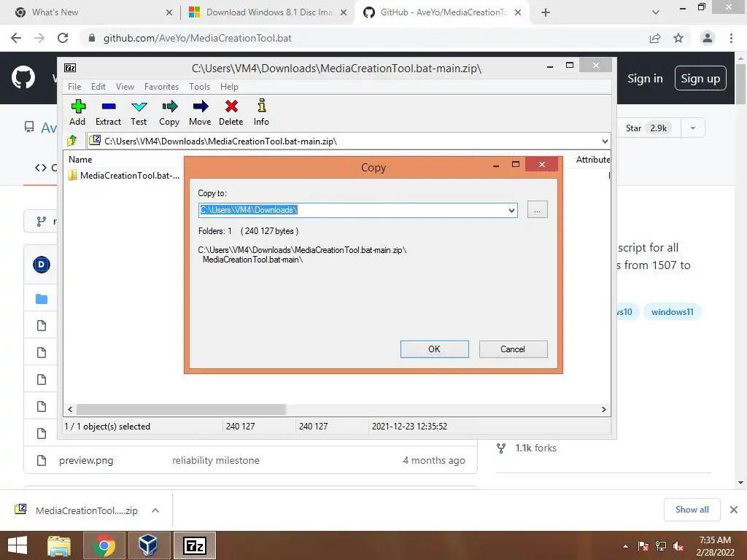This screenshot has height=560, width=747.
Task: Open the View menu
Action: 125,87
